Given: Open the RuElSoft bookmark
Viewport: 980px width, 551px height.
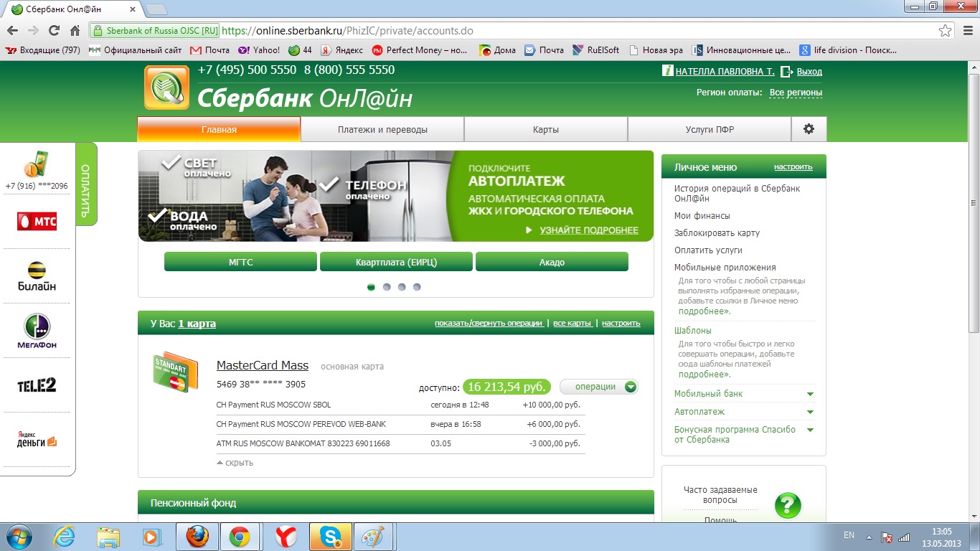Looking at the screenshot, I should (x=595, y=50).
